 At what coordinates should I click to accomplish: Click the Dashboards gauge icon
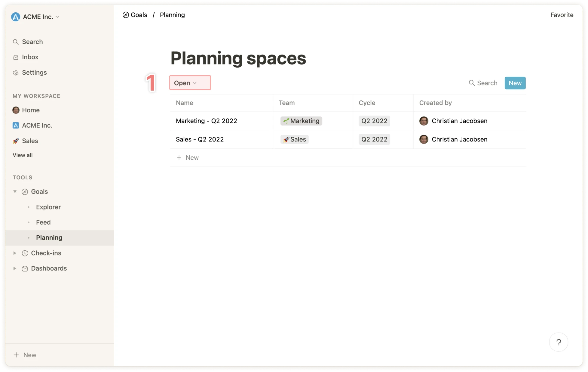point(25,268)
